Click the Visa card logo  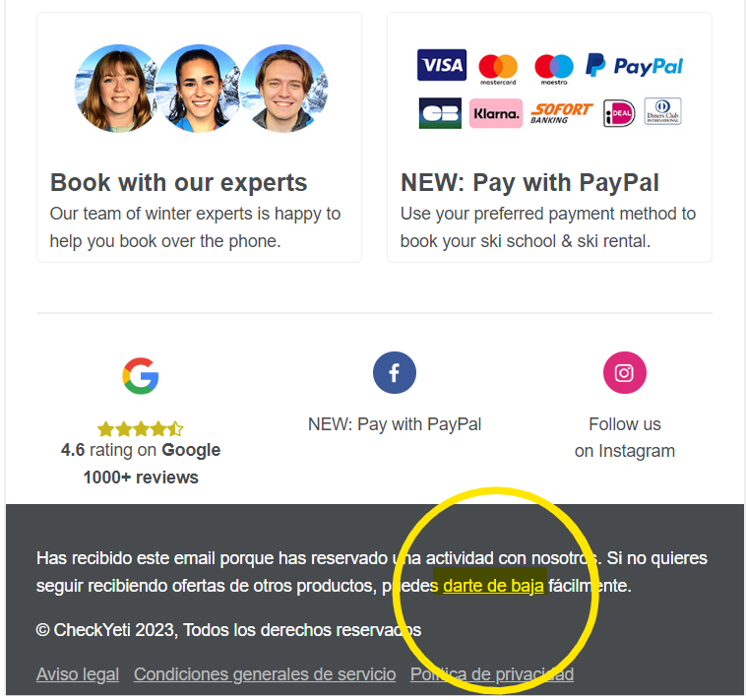442,65
